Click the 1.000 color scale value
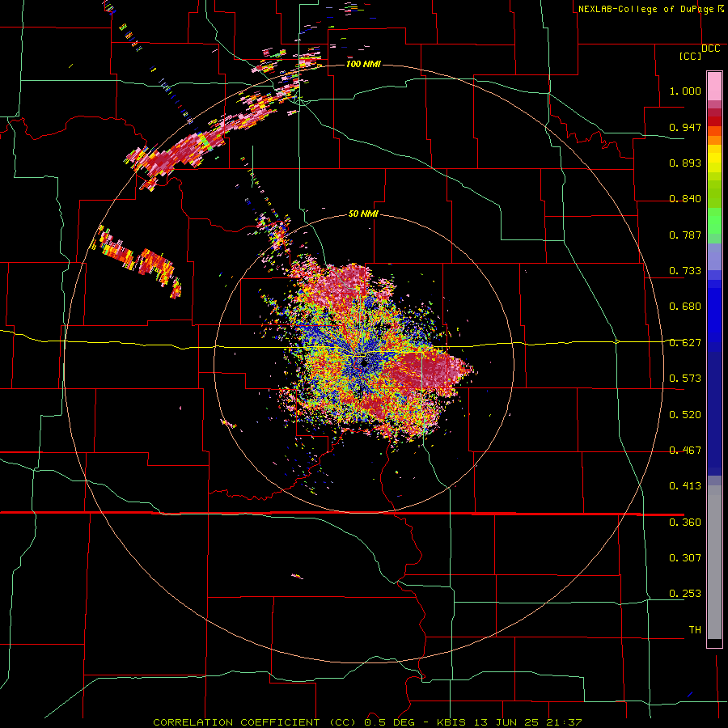Image resolution: width=728 pixels, height=728 pixels. coord(685,91)
